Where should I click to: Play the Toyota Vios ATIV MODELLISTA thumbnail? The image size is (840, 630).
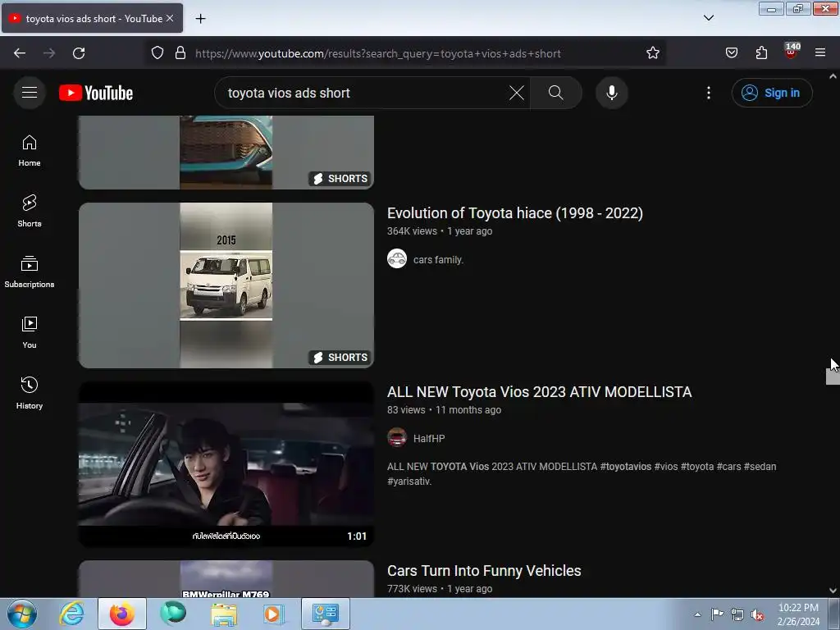[226, 464]
